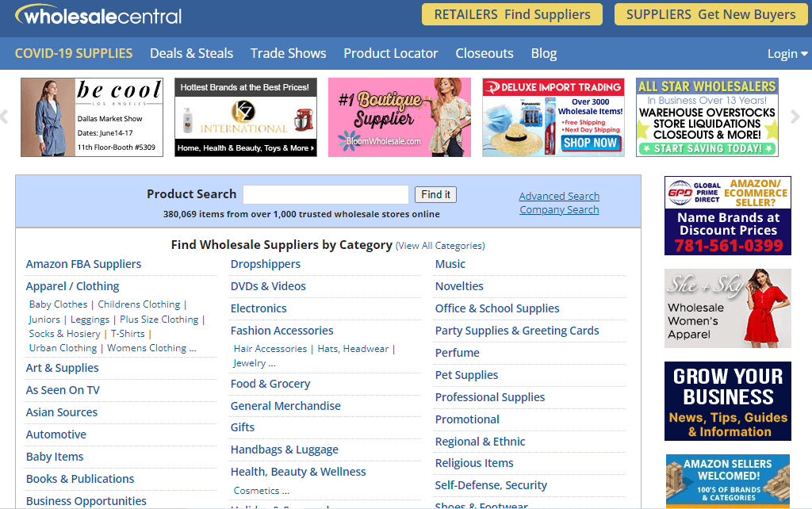Screen dimensions: 812x509
Task: Select Childrens Clothing subcategory
Action: [x=139, y=304]
